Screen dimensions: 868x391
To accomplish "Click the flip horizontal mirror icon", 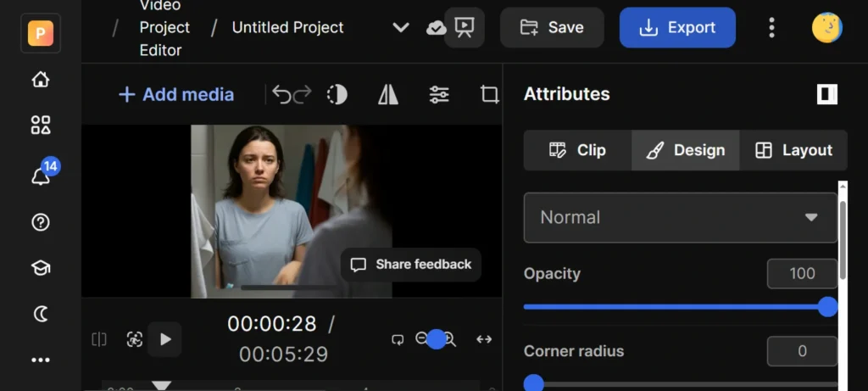I will tap(388, 94).
